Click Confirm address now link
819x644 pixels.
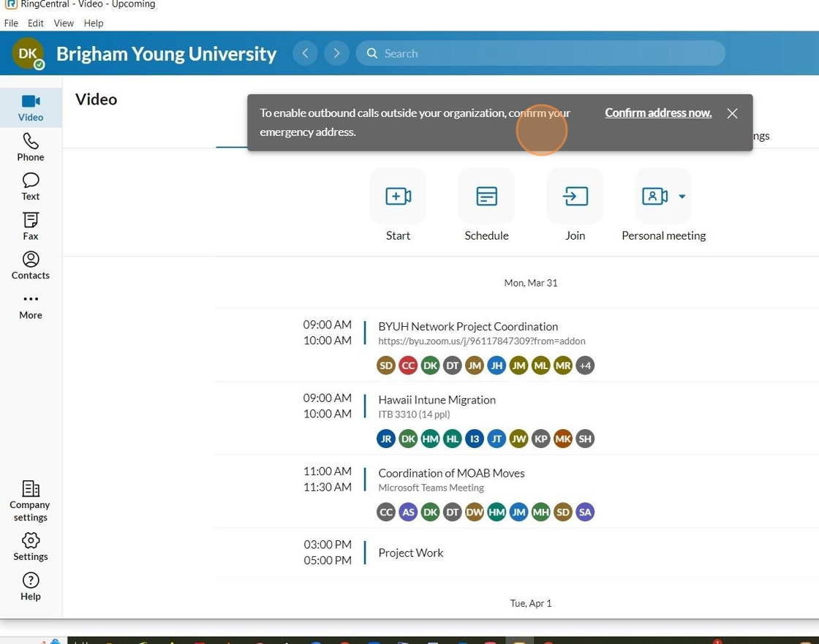click(x=658, y=113)
